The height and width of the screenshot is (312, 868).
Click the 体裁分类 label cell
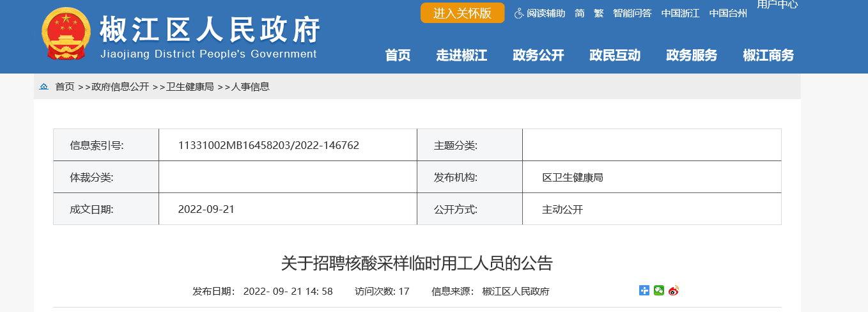click(106, 177)
